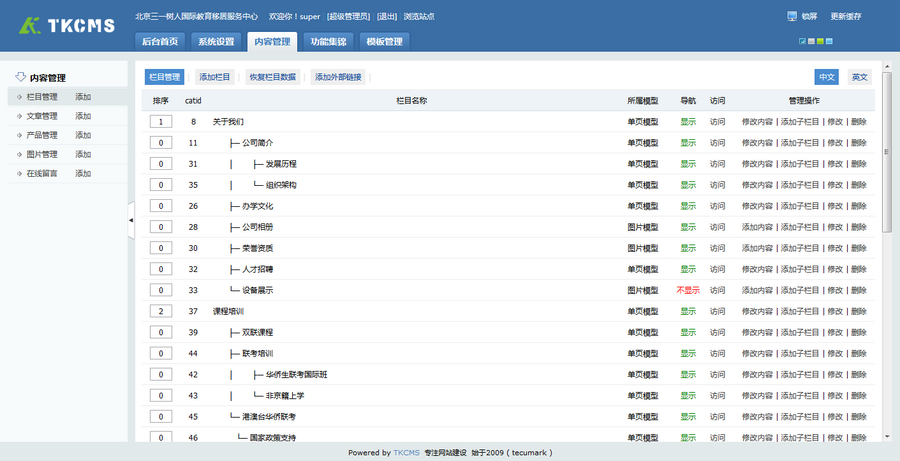Click the TKCMS link in the footer

pos(406,452)
